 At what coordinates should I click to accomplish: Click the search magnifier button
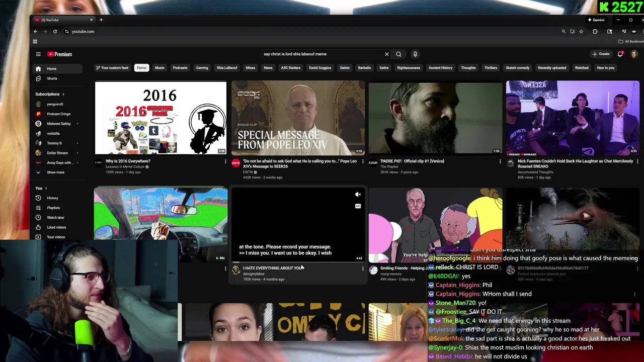(398, 54)
